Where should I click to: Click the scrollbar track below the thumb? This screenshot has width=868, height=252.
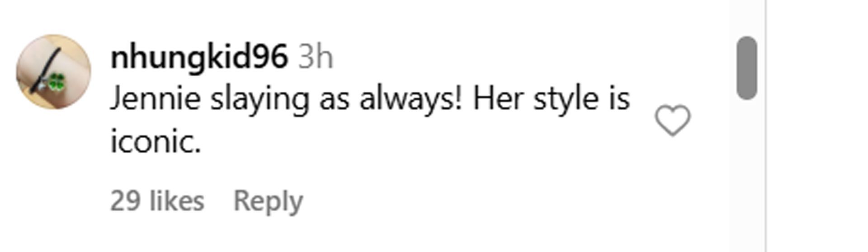click(x=746, y=181)
